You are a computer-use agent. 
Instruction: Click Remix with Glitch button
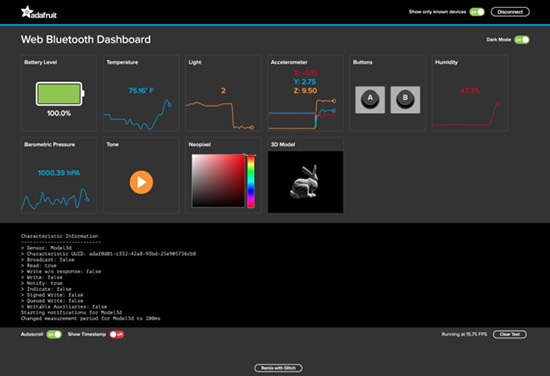[x=279, y=368]
